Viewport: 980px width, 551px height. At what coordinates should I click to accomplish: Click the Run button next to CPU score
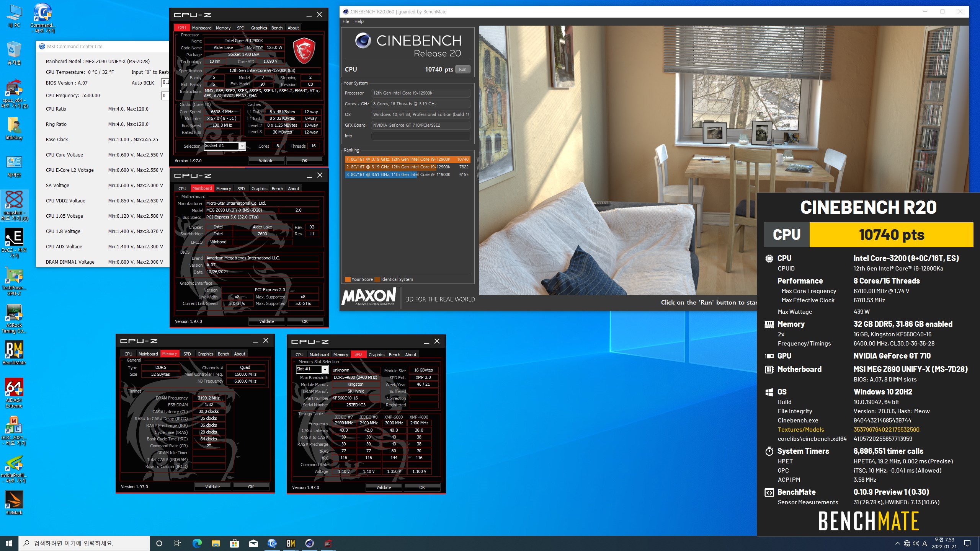coord(462,69)
